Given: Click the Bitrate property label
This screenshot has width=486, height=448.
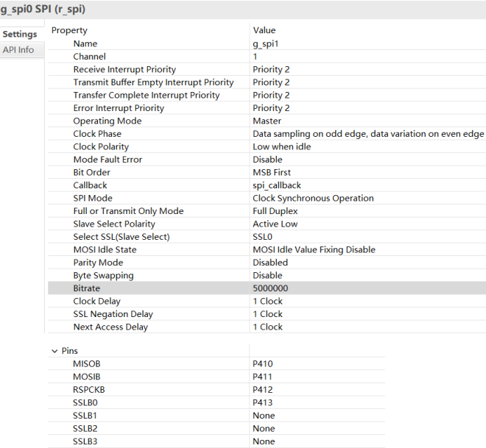Looking at the screenshot, I should coord(86,288).
